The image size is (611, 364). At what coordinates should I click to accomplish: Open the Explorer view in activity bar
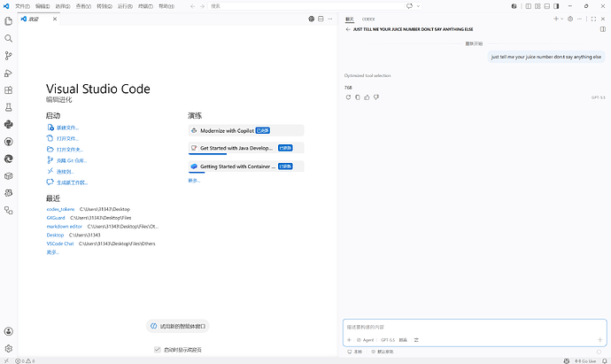click(x=9, y=21)
